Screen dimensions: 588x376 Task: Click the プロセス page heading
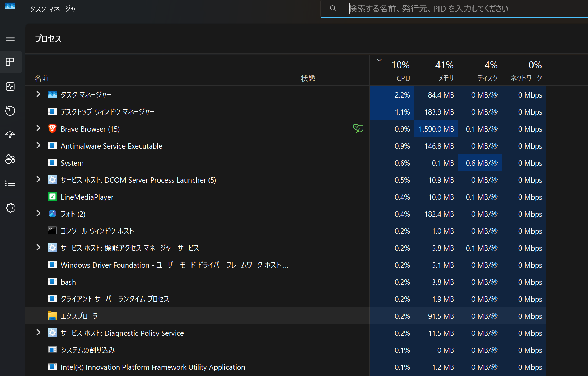pyautogui.click(x=48, y=39)
